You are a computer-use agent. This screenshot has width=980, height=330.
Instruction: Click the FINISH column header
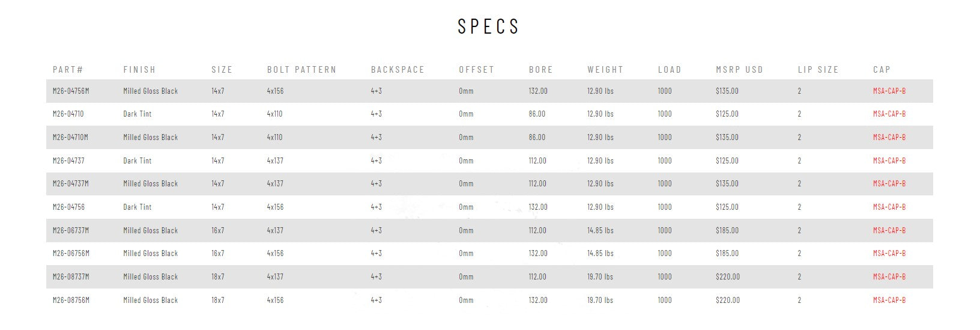139,70
